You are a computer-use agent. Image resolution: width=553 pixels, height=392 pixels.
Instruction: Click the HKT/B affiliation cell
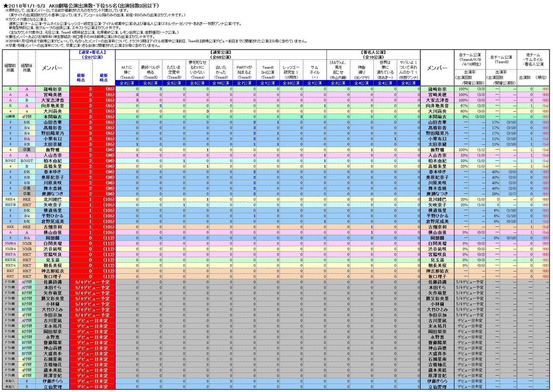coord(10,204)
